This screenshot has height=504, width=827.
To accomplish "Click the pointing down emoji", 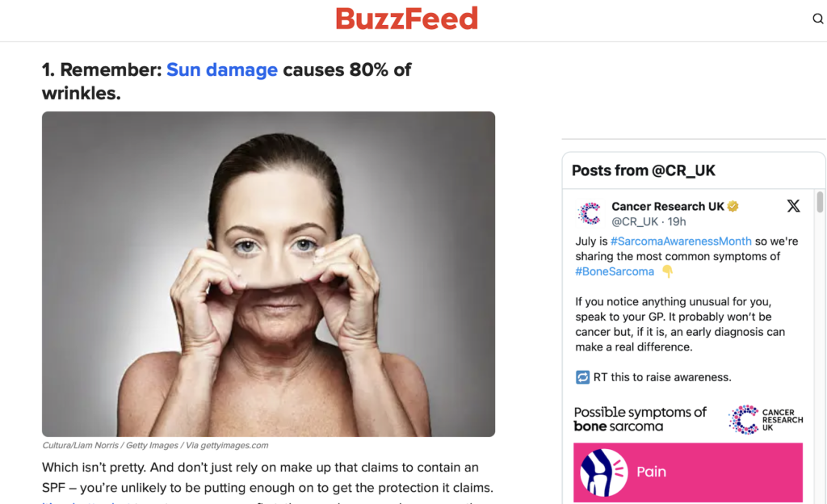I will 668,271.
